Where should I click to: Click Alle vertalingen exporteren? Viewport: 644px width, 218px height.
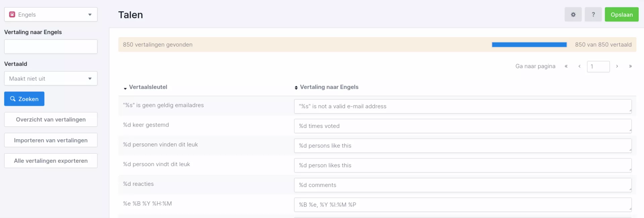pyautogui.click(x=51, y=161)
